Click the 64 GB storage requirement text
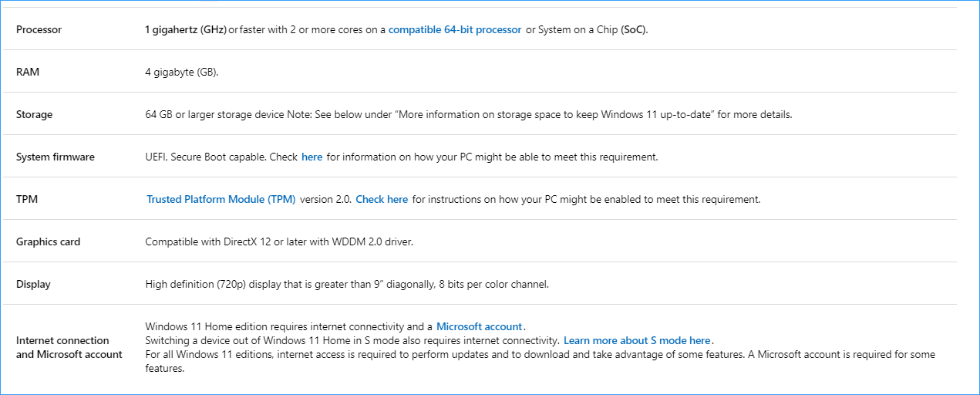 coord(469,114)
